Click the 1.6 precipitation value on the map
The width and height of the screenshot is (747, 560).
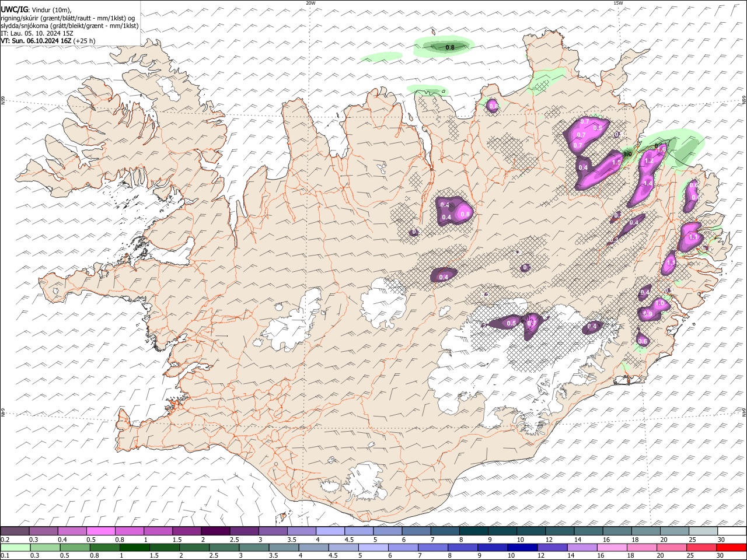[x=661, y=149]
